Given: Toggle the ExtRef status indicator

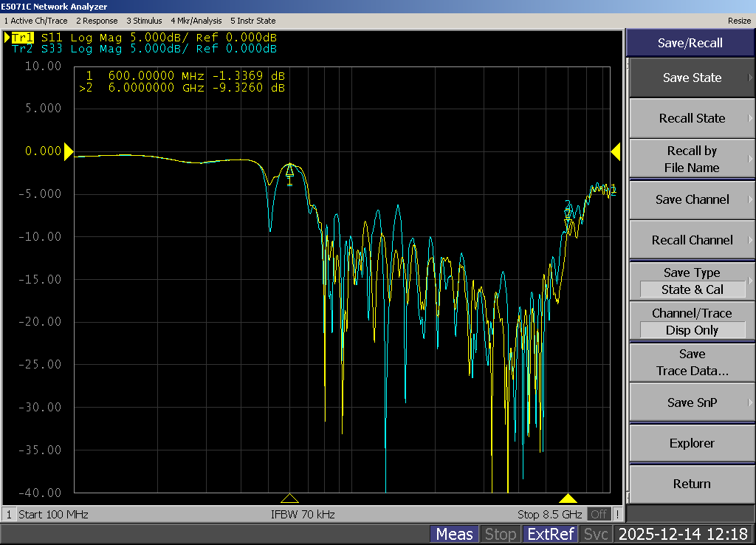Looking at the screenshot, I should tap(550, 534).
